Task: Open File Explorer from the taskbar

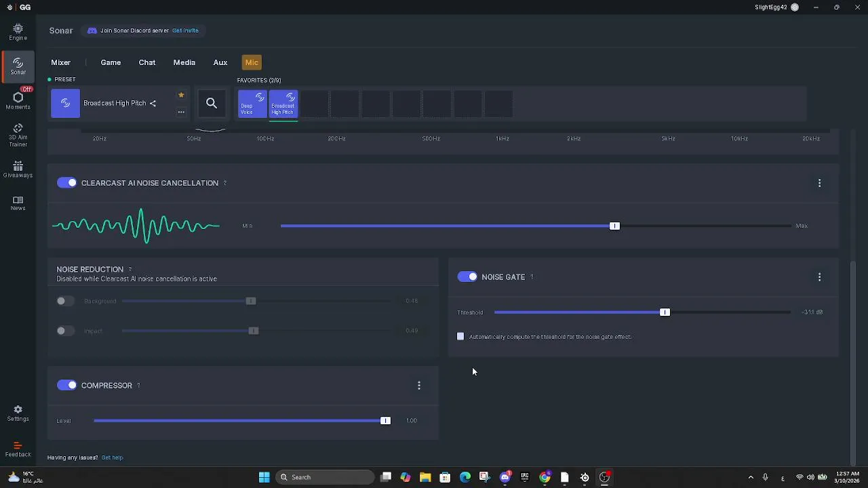Action: pyautogui.click(x=425, y=477)
